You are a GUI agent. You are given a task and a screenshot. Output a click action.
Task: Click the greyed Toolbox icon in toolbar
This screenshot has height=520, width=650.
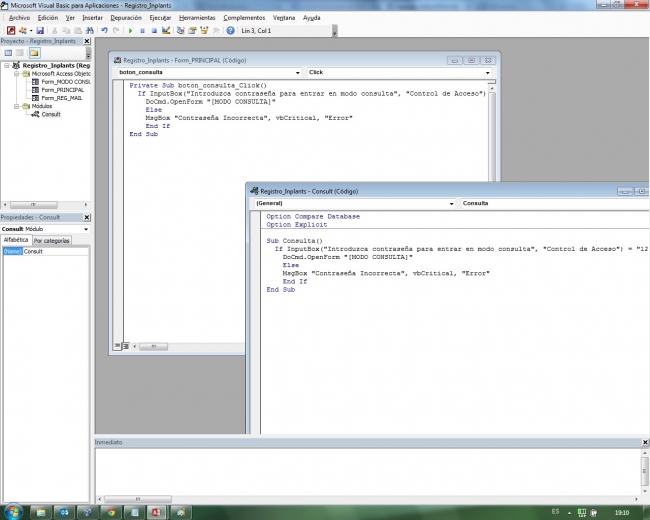click(x=216, y=30)
